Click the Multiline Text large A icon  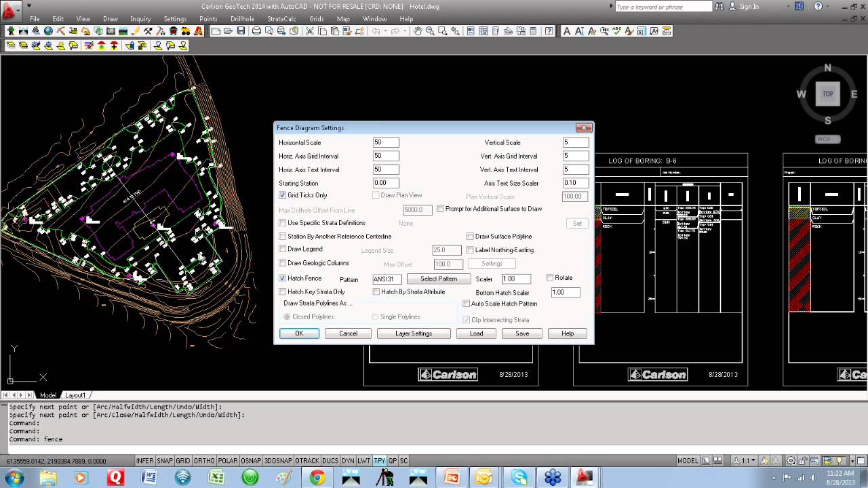567,31
